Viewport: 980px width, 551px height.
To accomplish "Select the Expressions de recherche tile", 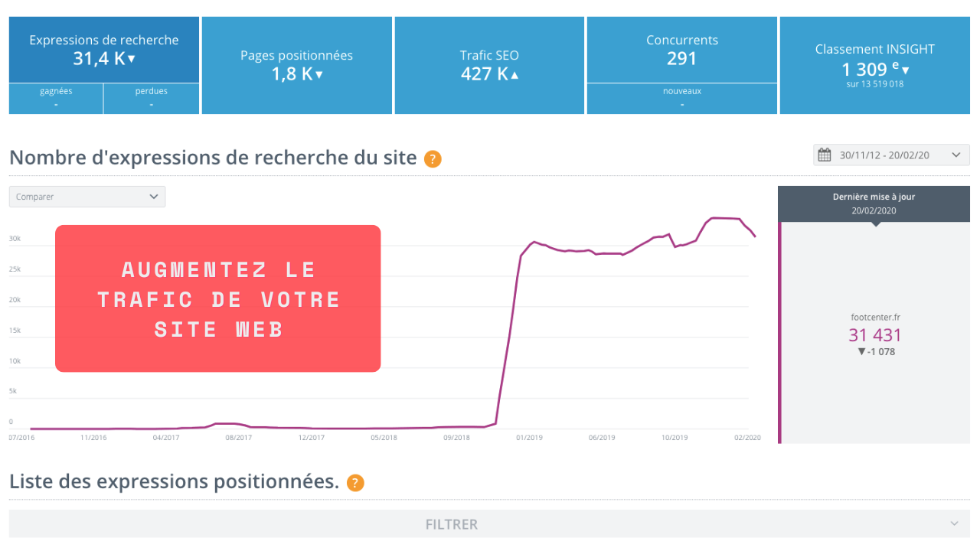I will click(104, 50).
